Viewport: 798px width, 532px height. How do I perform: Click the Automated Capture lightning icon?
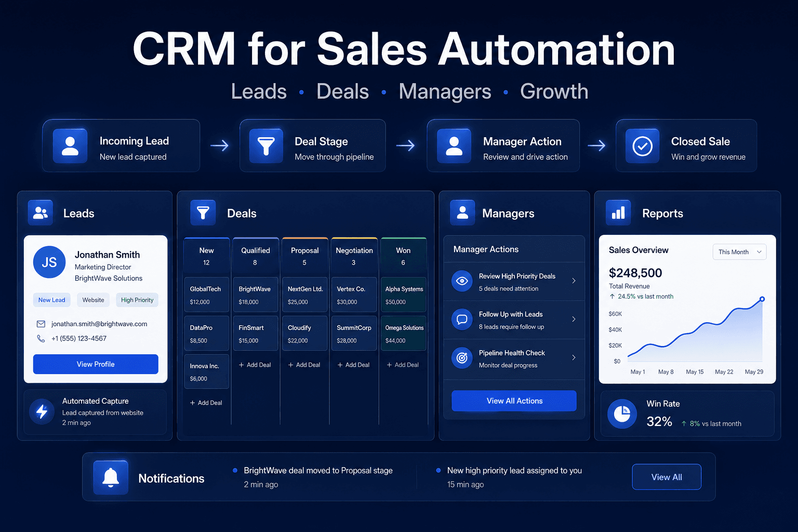tap(42, 411)
